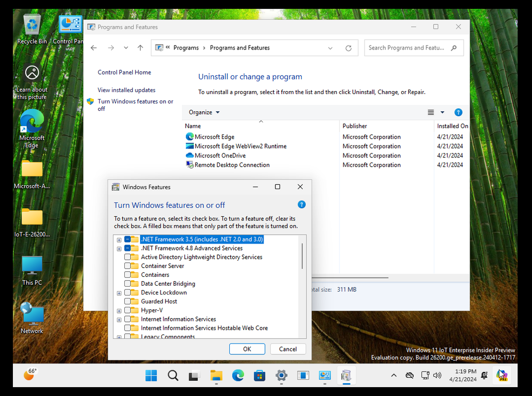This screenshot has height=396, width=532.
Task: Click OK in Windows Features
Action: [247, 349]
